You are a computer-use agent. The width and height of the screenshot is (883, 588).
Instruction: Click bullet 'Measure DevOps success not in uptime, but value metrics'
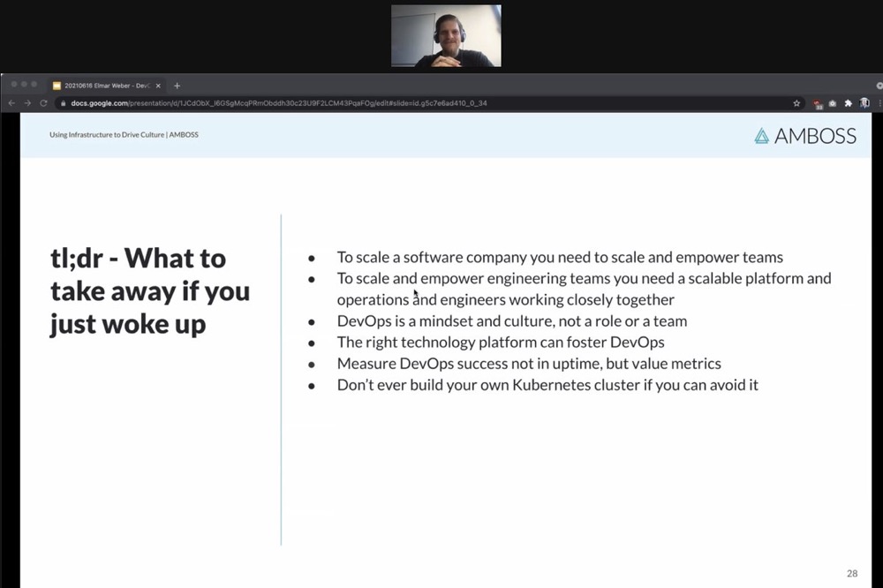click(529, 364)
